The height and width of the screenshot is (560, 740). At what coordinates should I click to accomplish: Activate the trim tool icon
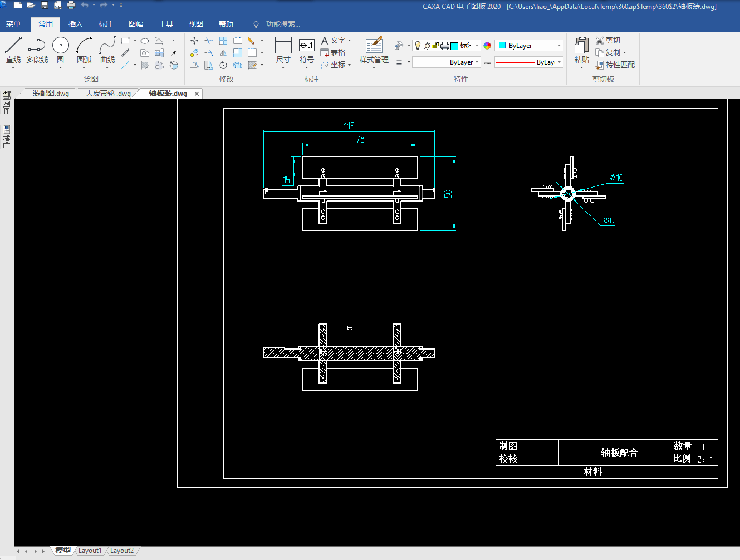pos(209,41)
